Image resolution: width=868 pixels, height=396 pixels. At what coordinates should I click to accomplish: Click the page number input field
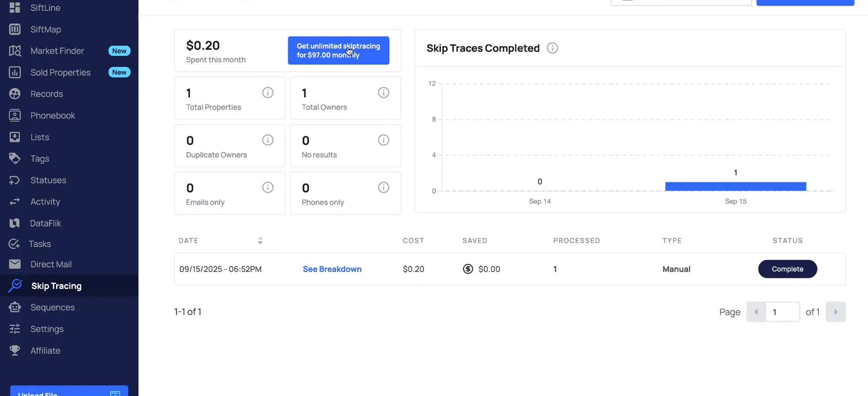coord(783,312)
